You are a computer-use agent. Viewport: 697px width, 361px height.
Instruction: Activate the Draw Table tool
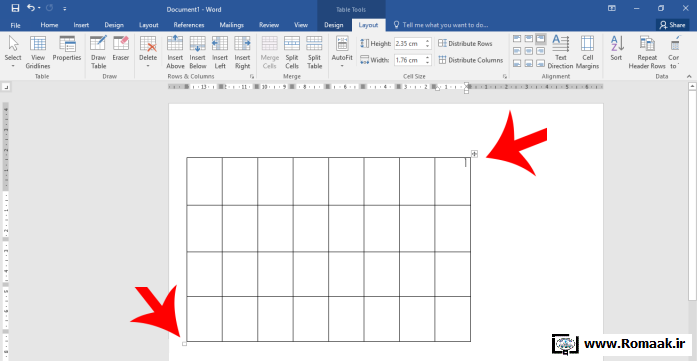[x=98, y=52]
